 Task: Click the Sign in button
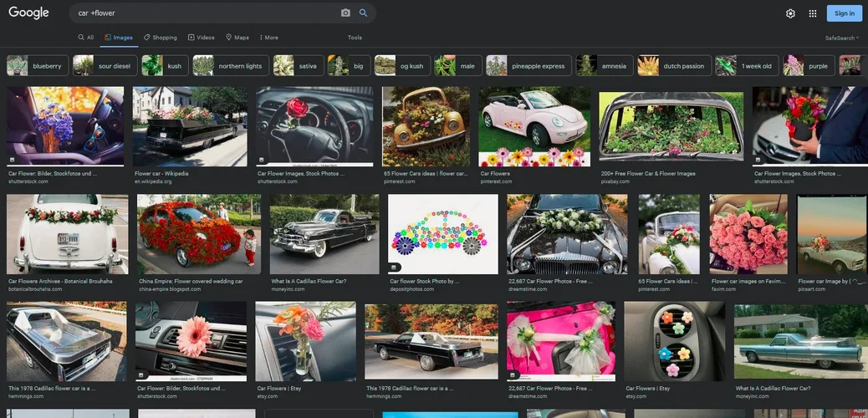[x=845, y=13]
